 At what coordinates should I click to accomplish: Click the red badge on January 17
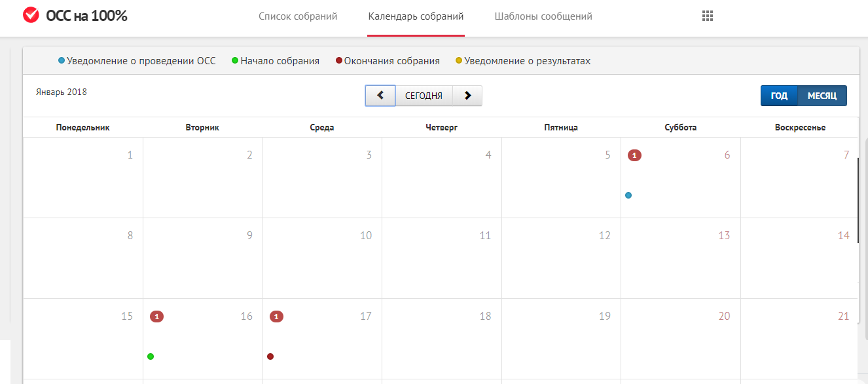pyautogui.click(x=276, y=317)
